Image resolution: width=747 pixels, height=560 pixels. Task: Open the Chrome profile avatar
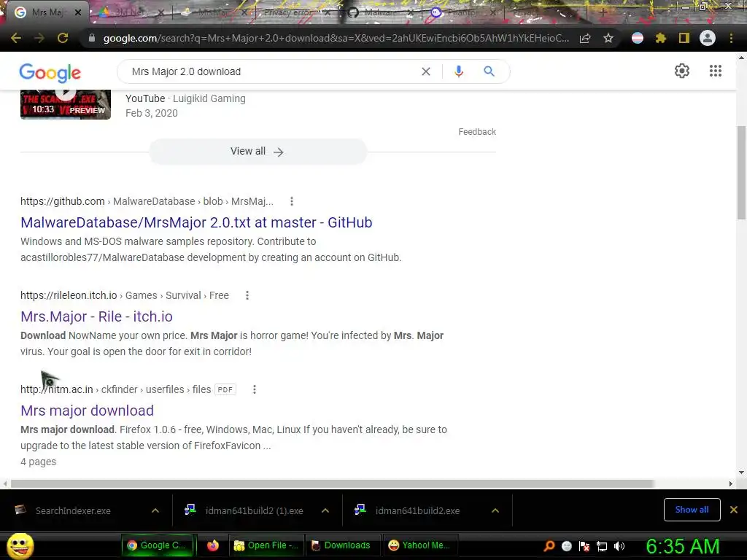pos(708,38)
